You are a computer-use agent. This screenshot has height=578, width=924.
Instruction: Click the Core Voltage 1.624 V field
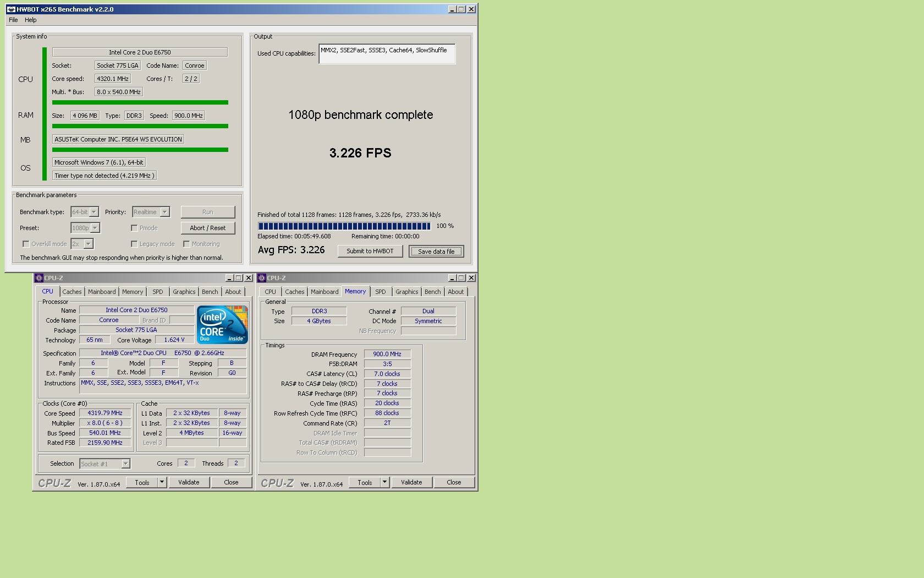[174, 340]
